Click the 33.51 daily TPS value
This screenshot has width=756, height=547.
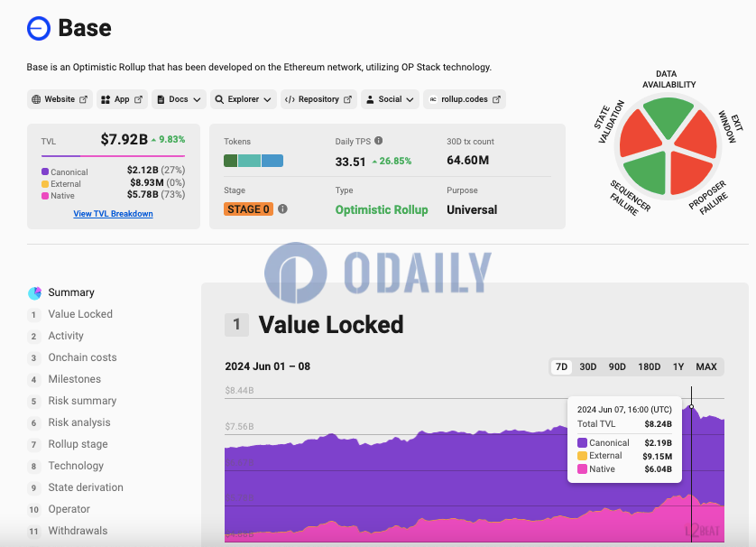click(x=351, y=162)
